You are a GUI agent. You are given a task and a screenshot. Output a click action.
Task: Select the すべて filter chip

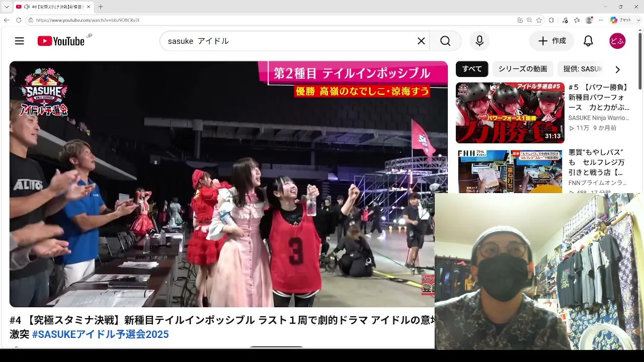[472, 69]
